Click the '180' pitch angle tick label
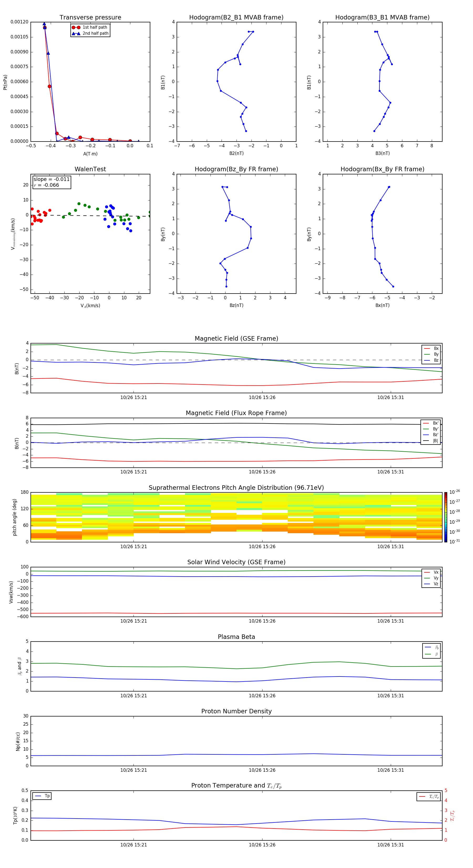The image size is (473, 868). 25,492
